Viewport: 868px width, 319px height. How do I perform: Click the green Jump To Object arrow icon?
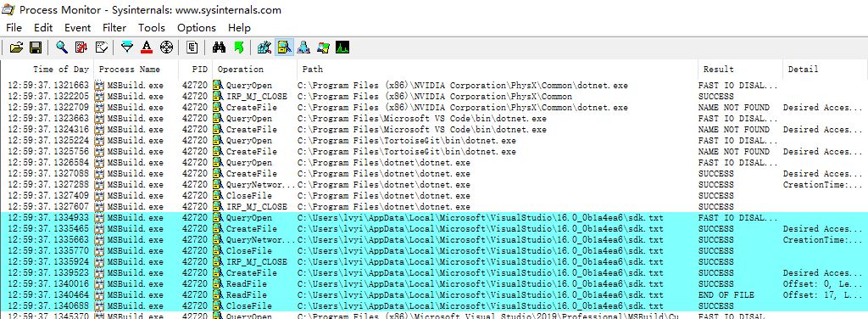238,48
